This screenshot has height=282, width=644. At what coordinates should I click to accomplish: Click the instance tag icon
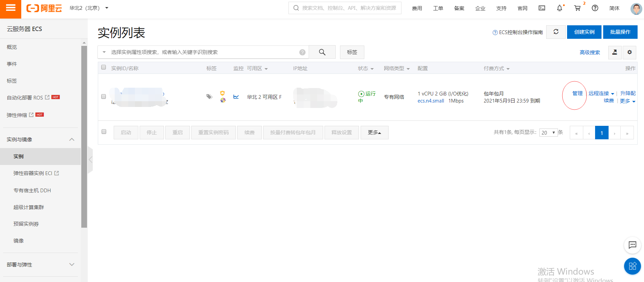[209, 97]
